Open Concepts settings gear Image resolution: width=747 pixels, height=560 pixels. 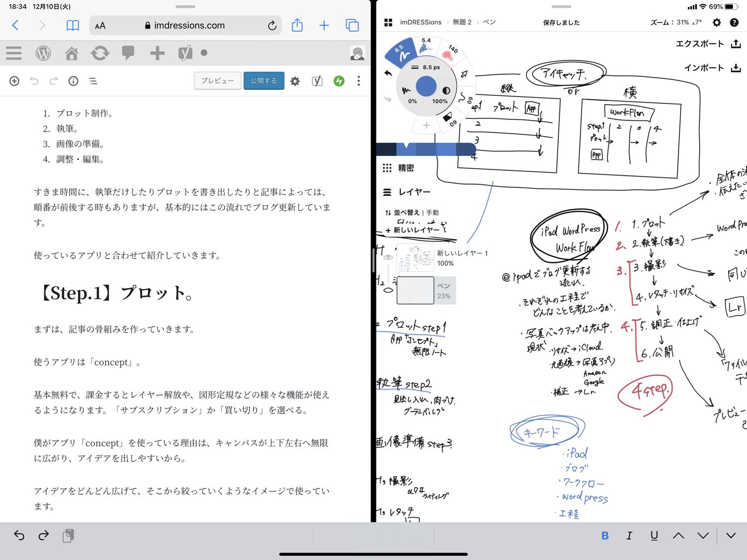717,22
